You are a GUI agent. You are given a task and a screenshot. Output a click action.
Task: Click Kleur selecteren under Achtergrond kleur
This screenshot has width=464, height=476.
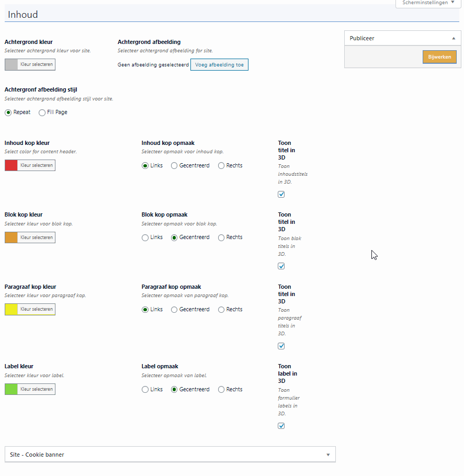pyautogui.click(x=37, y=65)
